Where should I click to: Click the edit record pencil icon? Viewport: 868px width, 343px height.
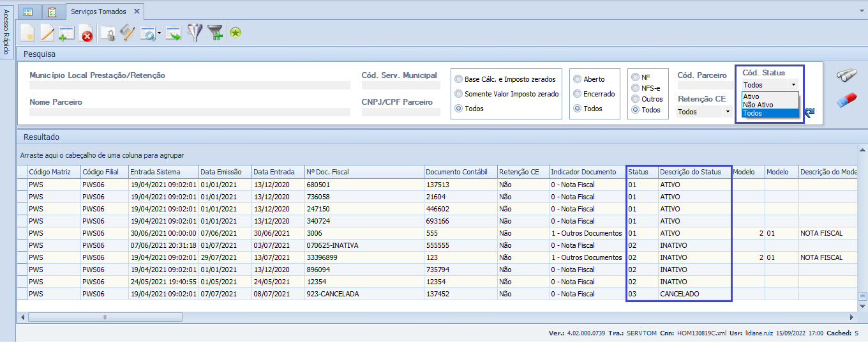tap(47, 33)
